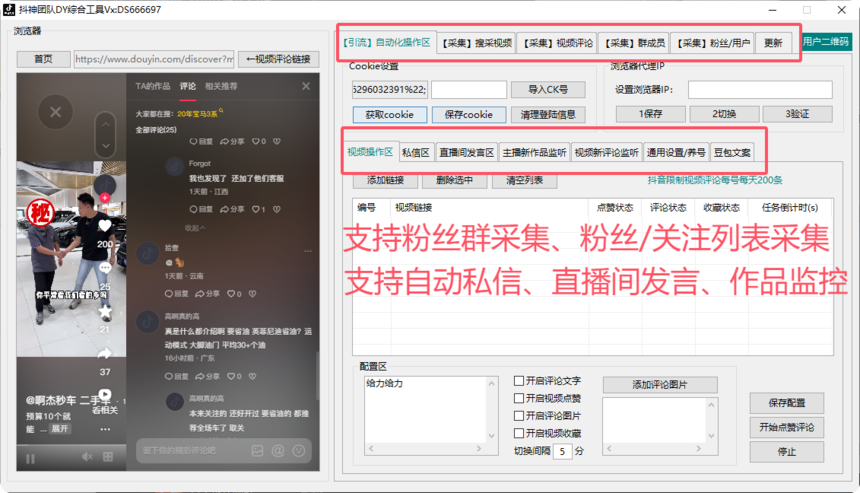Viewport: 860px width, 493px height.
Task: Switch to 相关推荐 tab in the browser
Action: pos(221,86)
